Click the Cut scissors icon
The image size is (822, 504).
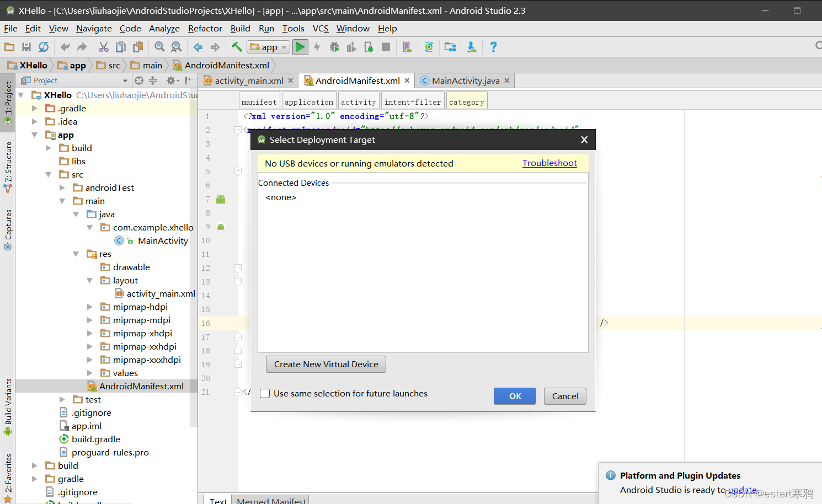(103, 47)
